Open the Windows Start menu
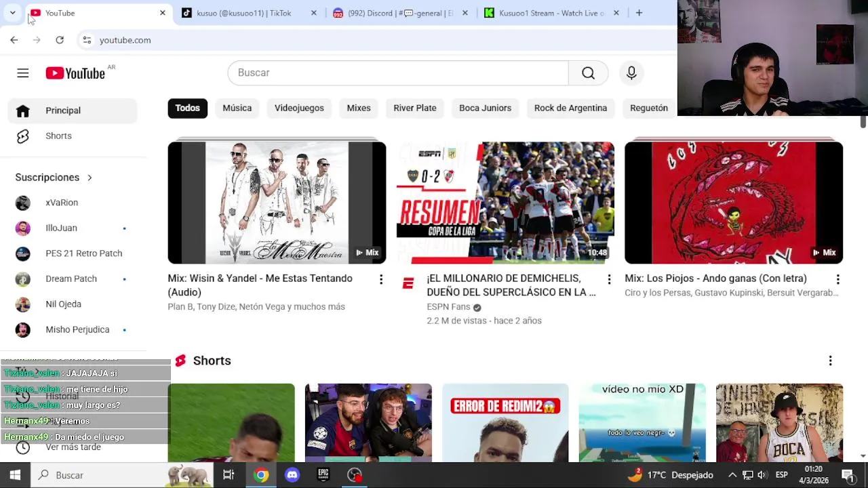Screen dimensions: 868x488 click(15, 475)
